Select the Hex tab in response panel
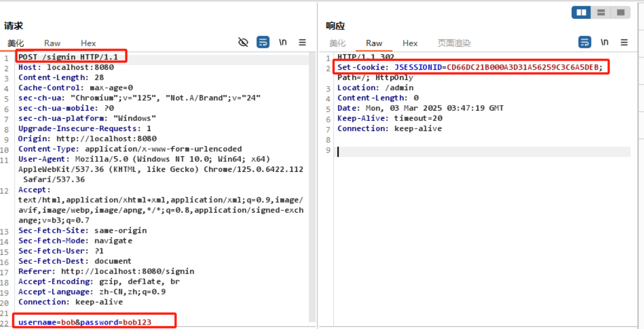Screen dimensions: 644x329 click(x=410, y=43)
